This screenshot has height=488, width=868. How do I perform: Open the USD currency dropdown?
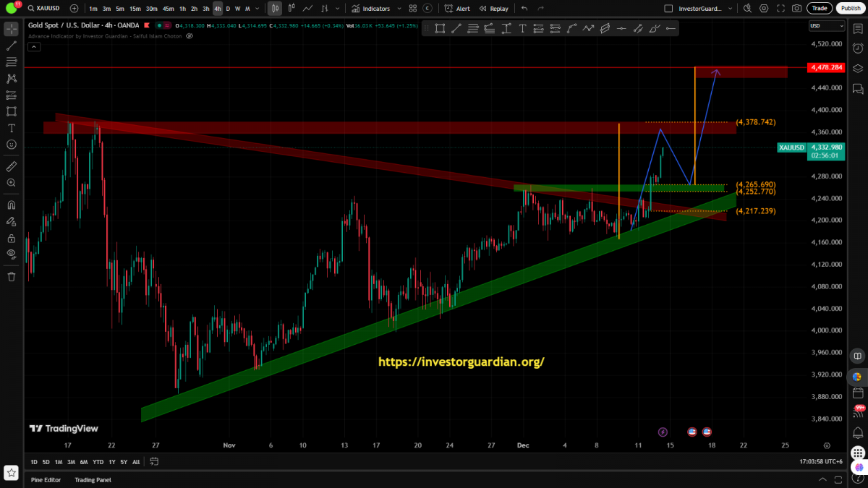point(826,26)
